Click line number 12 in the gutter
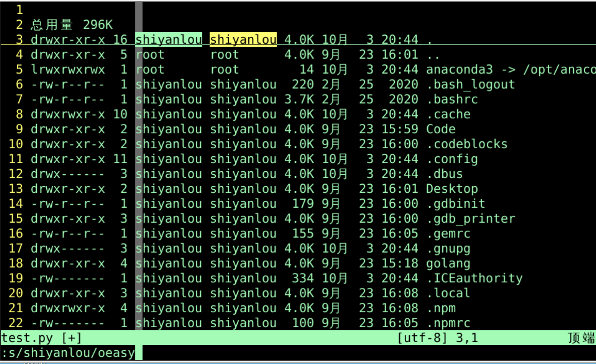This screenshot has height=364, width=596. [16, 174]
